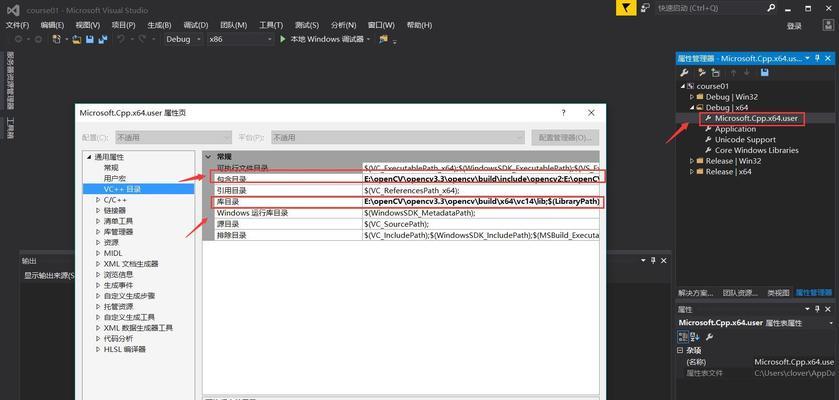Open the 属性 panel window options dropdown arrow

pos(808,310)
